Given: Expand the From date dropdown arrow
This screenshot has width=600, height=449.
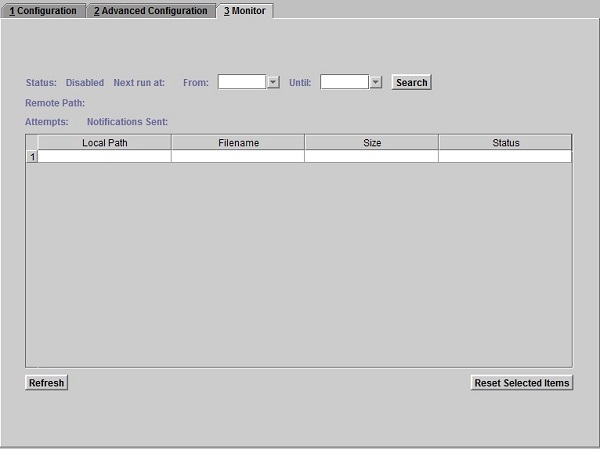Looking at the screenshot, I should click(x=273, y=82).
